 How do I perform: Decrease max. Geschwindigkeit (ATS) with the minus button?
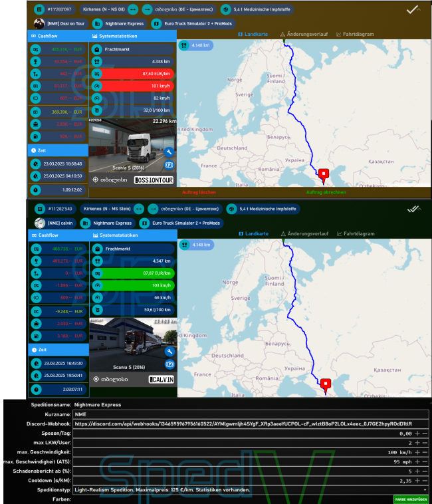pos(425,461)
